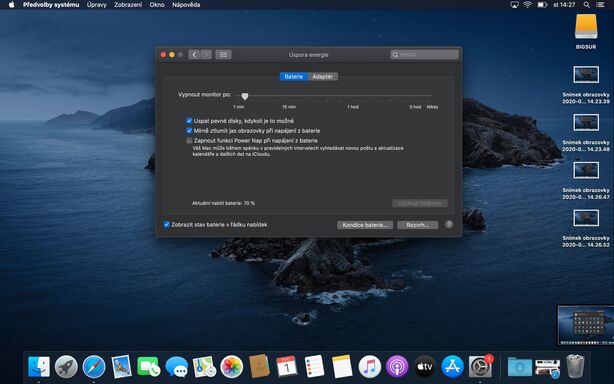Screen dimensions: 614x384
Task: Click the 'Rozvrh...' button
Action: 417,225
